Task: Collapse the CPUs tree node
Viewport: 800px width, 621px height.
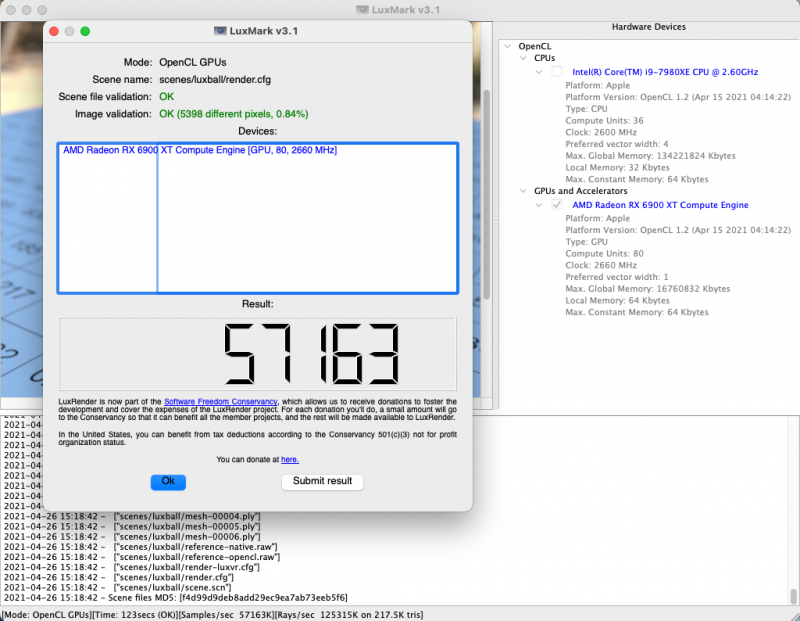Action: point(523,58)
